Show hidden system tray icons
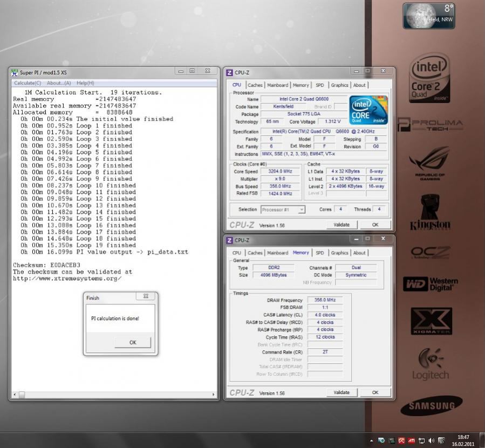Image resolution: width=485 pixels, height=448 pixels. pyautogui.click(x=372, y=440)
